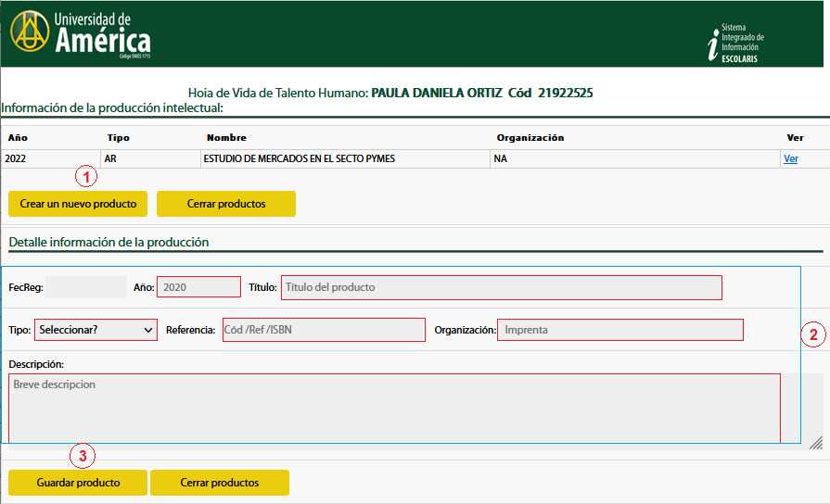830x504 pixels.
Task: Click Crear un nuevo producto button
Action: (78, 204)
